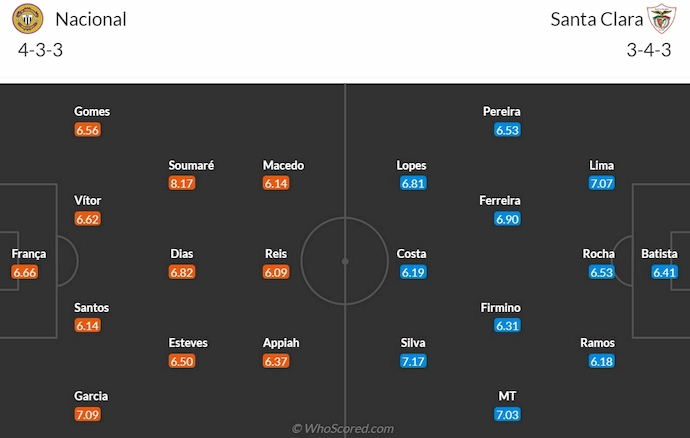Click Dias's 6.82 rating badge
Viewport: 690px width, 438px height.
click(182, 272)
